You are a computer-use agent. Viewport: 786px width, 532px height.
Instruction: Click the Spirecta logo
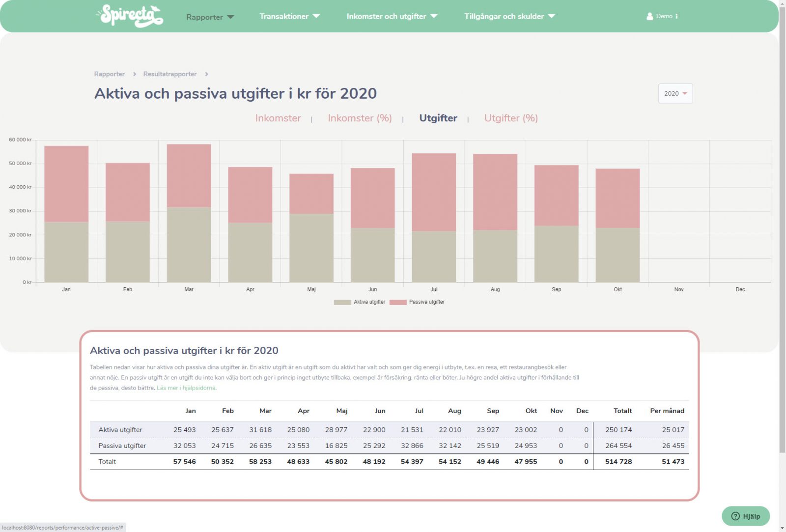point(130,16)
